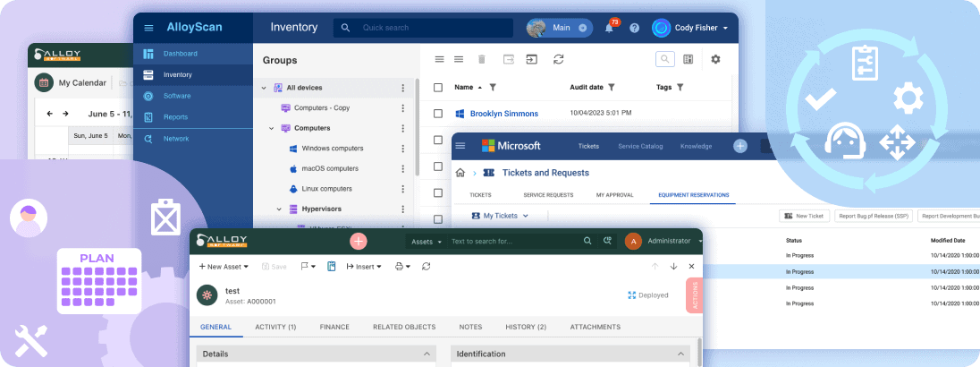Open the column chooser icon in Inventory
The image size is (980, 367).
coord(688,60)
